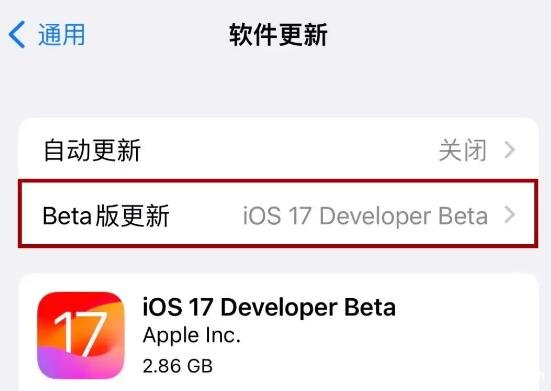Open the Beta版更新 row
The image size is (551, 391).
pos(278,214)
